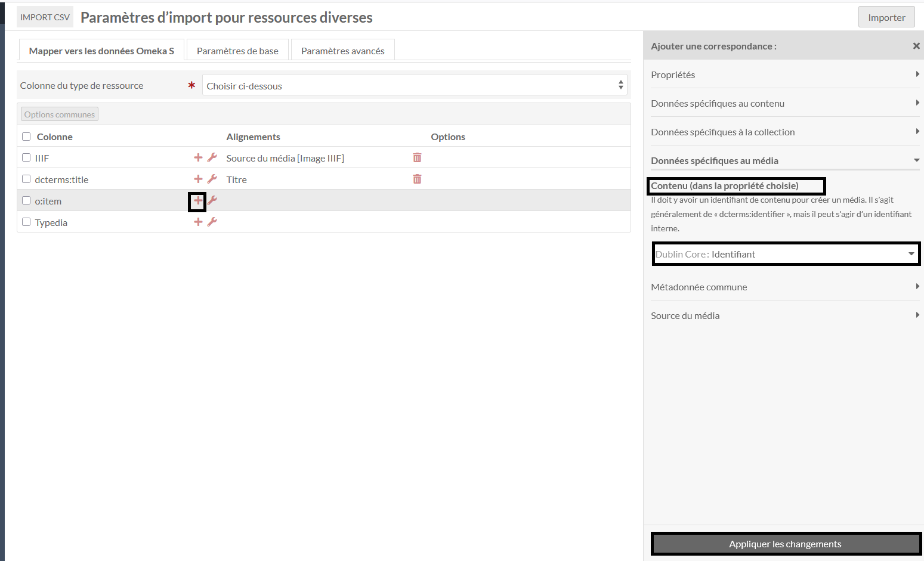Toggle the select-all Colonne checkbox
This screenshot has width=924, height=561.
(x=26, y=137)
